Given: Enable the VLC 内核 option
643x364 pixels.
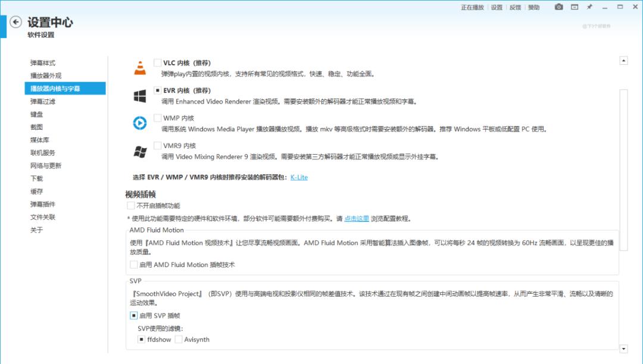Looking at the screenshot, I should [x=157, y=62].
